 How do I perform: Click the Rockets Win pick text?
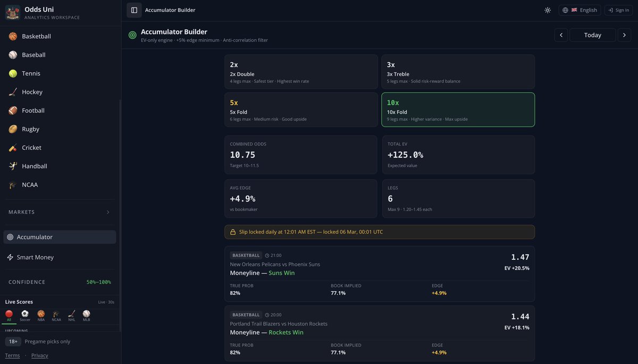286,333
